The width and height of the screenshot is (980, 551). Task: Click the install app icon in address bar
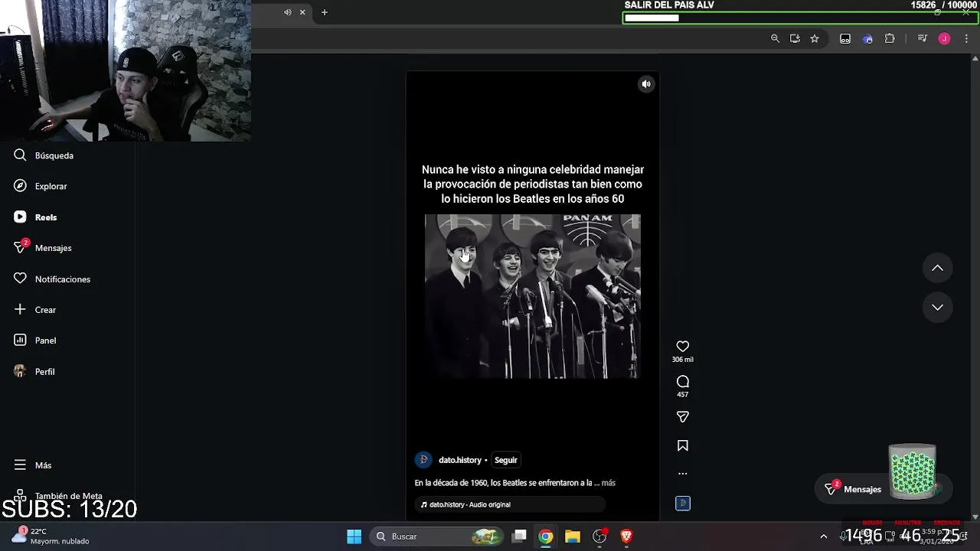[795, 38]
